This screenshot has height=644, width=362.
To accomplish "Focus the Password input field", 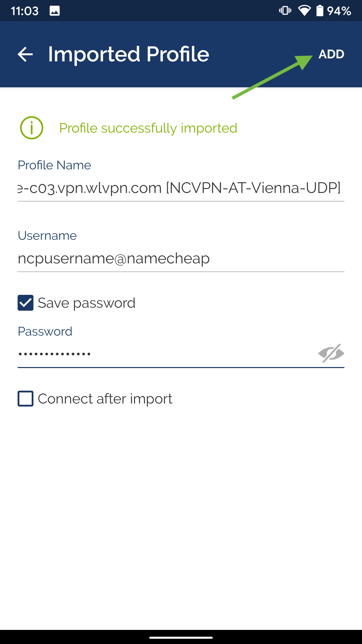I will click(x=166, y=354).
